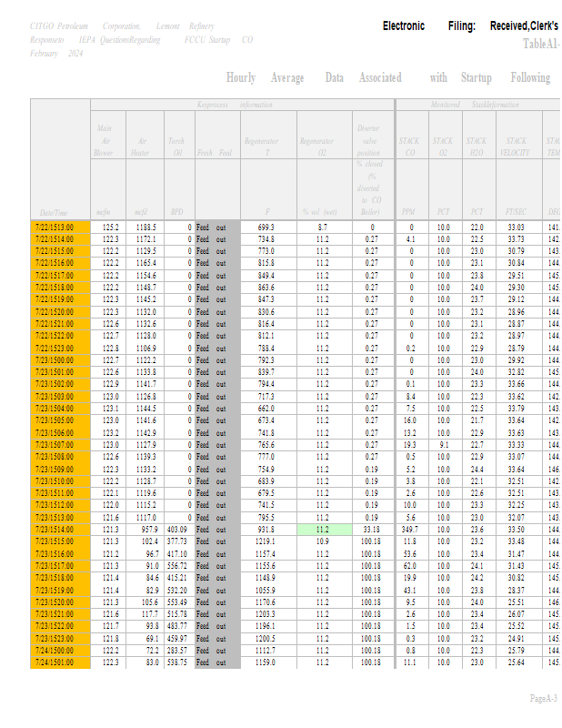Select the '349.7' STACK CO value
Viewport: 562px width, 728px height.
(409, 530)
